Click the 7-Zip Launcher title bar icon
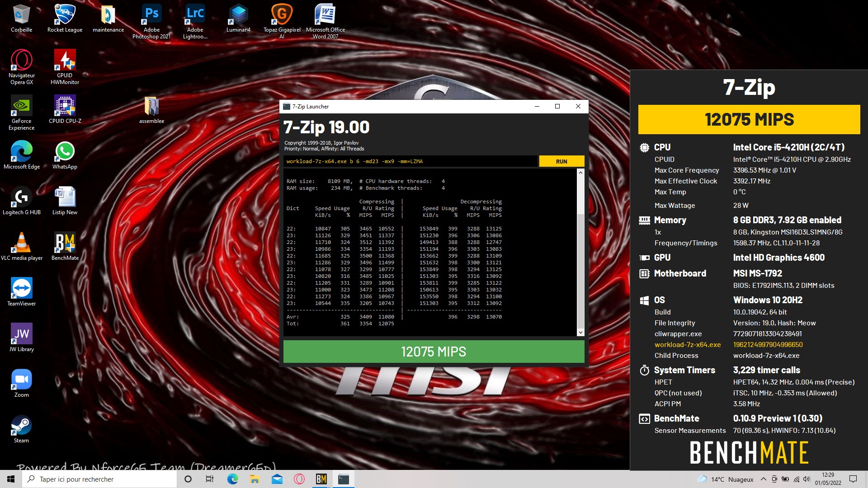 pos(286,107)
